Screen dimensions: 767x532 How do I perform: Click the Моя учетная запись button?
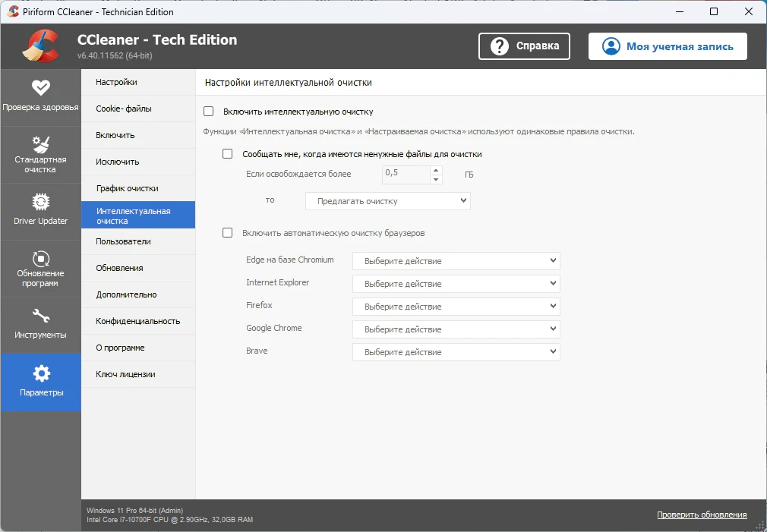668,46
